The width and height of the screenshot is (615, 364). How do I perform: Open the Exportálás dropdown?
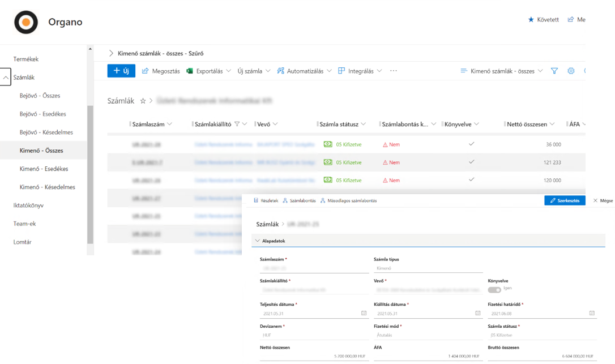(209, 71)
